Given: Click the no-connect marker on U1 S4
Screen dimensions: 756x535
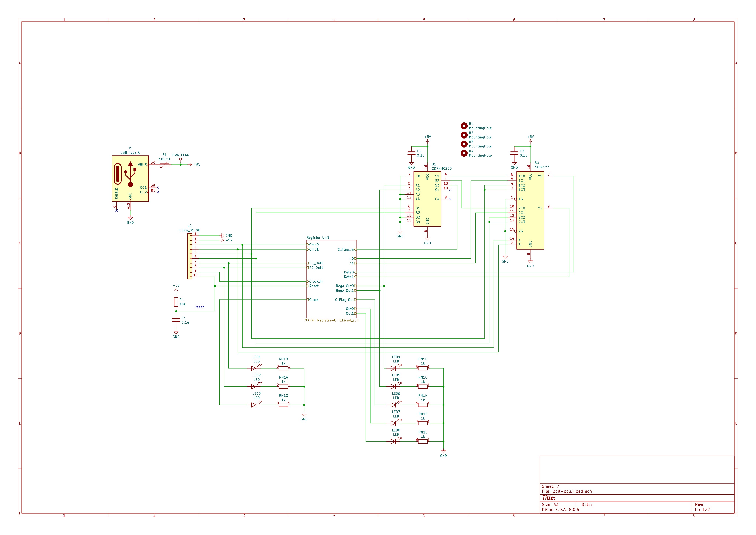Looking at the screenshot, I should click(450, 190).
